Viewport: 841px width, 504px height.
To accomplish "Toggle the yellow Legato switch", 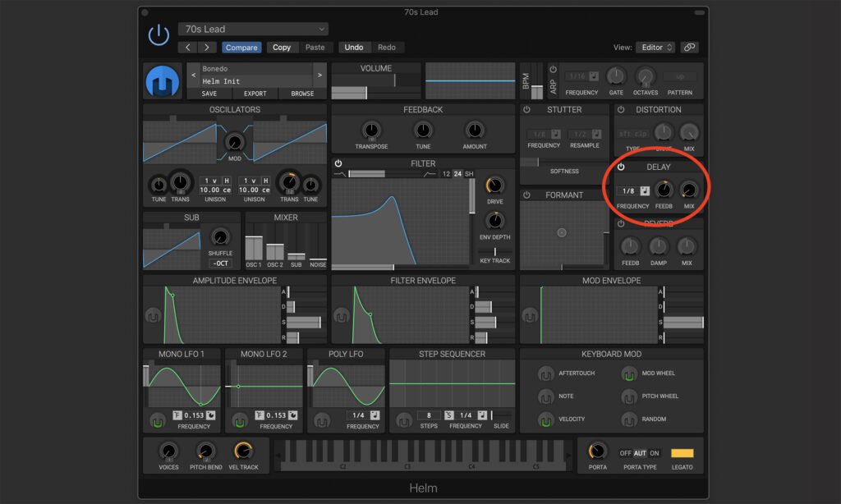I will point(682,453).
